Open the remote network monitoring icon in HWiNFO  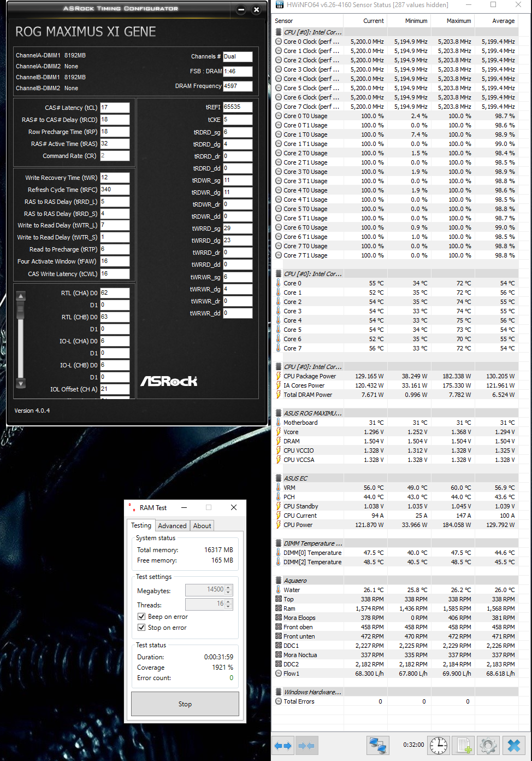(377, 746)
